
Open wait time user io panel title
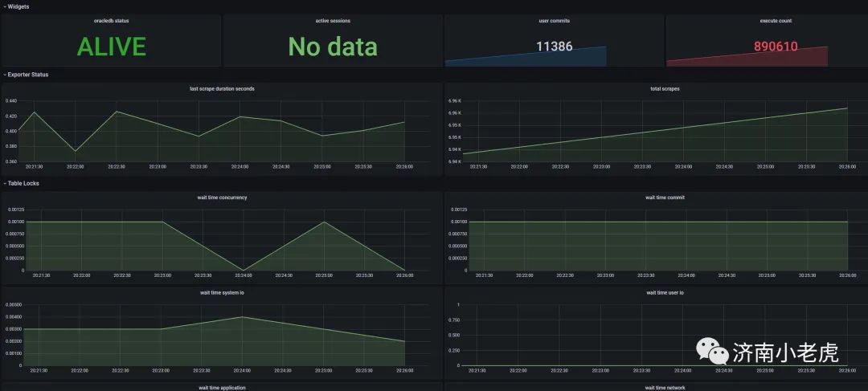pos(665,292)
